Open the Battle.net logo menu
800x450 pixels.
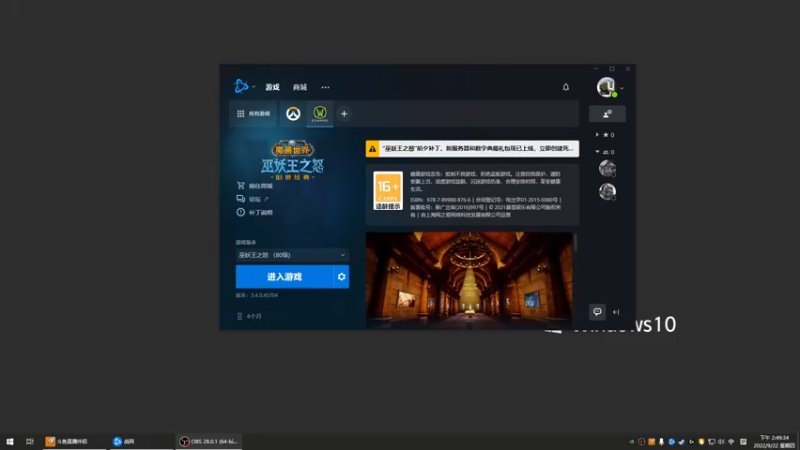[241, 87]
